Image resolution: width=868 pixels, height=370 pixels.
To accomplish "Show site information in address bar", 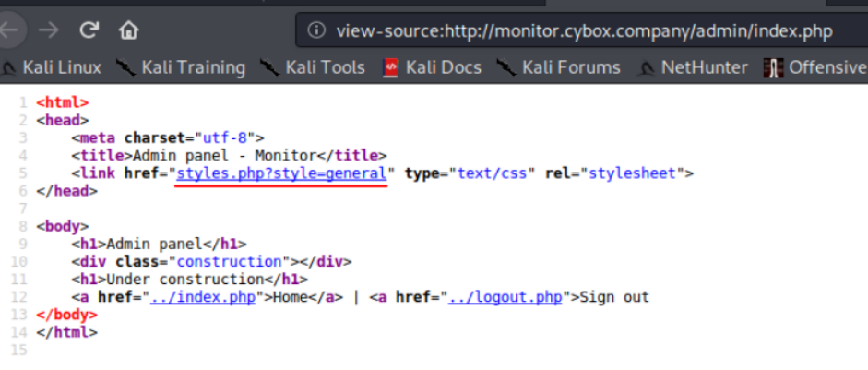I will [316, 30].
